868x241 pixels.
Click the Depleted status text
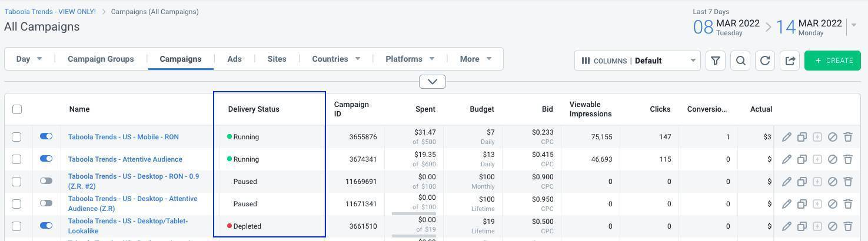click(247, 226)
